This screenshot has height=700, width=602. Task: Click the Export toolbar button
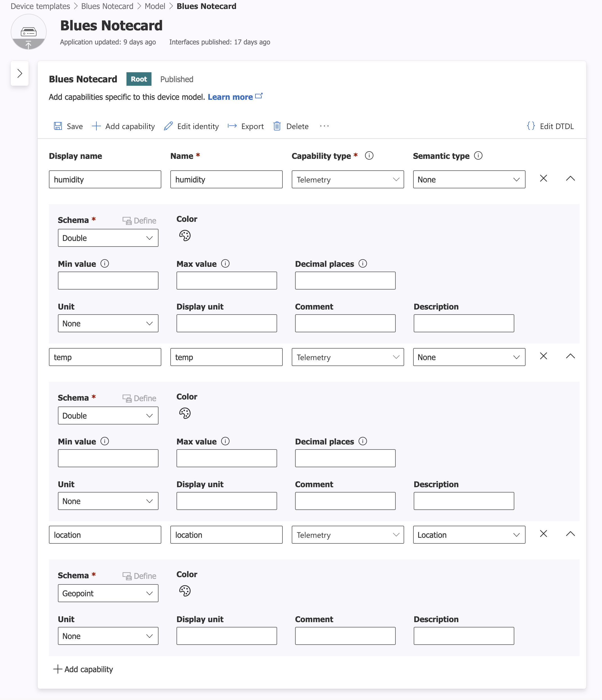(246, 126)
